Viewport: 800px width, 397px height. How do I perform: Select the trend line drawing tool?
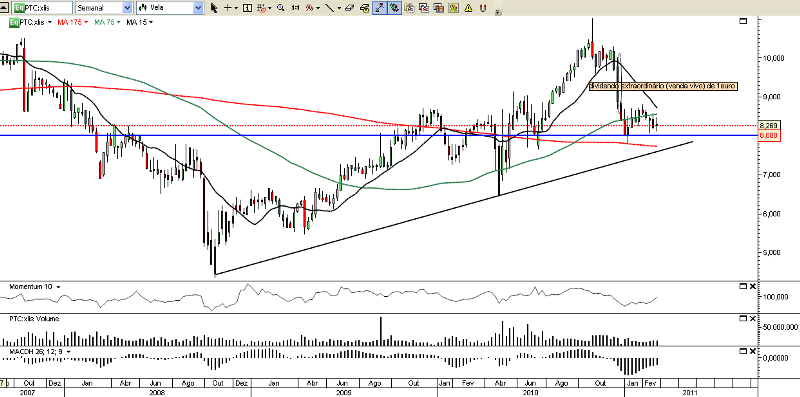pyautogui.click(x=330, y=8)
